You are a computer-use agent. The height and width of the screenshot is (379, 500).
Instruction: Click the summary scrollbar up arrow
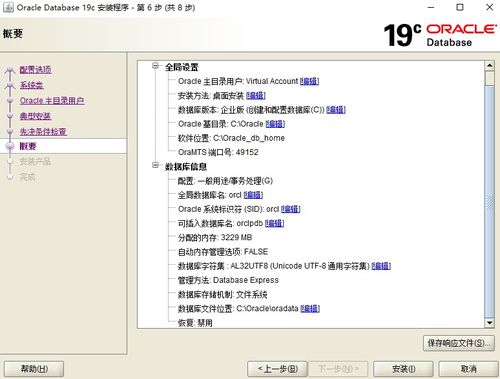click(x=489, y=65)
